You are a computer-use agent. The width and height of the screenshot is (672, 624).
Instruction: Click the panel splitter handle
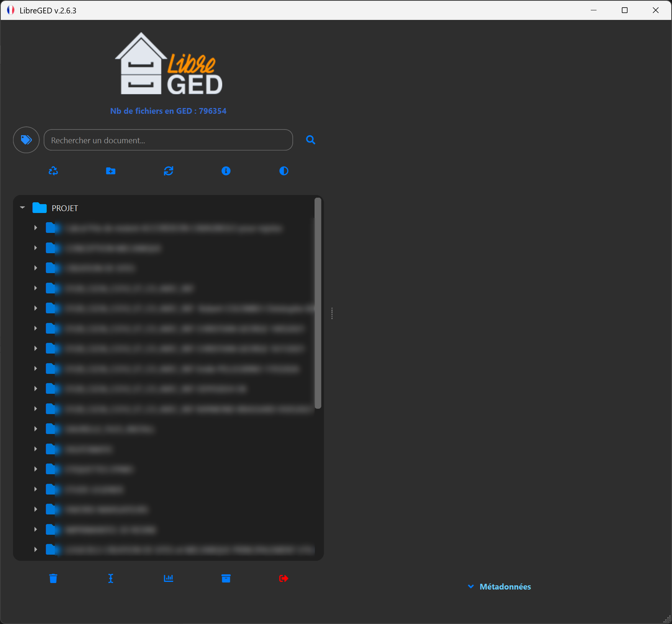tap(332, 313)
